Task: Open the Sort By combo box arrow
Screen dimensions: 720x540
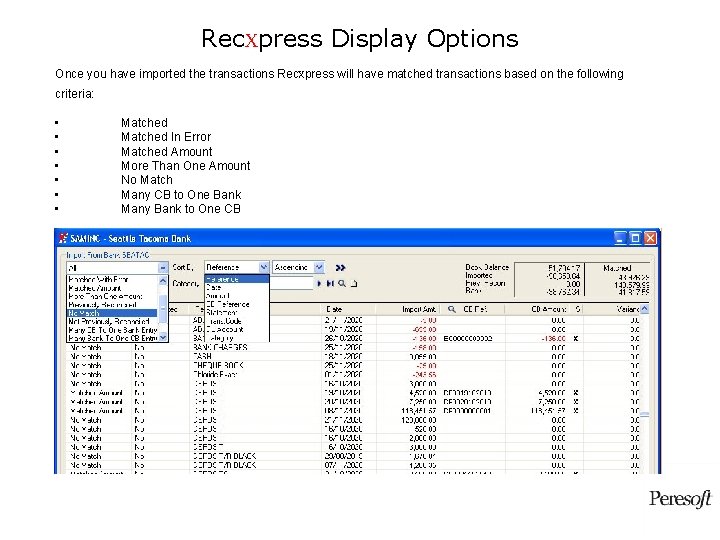Action: [x=263, y=267]
